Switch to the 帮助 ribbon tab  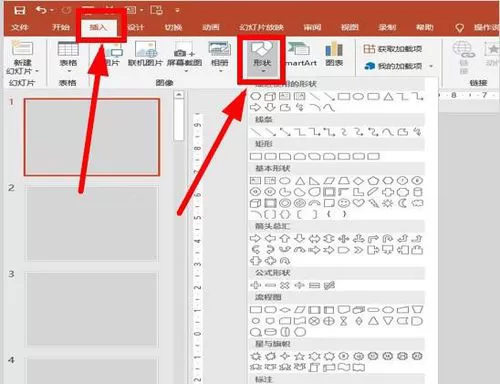tap(425, 28)
